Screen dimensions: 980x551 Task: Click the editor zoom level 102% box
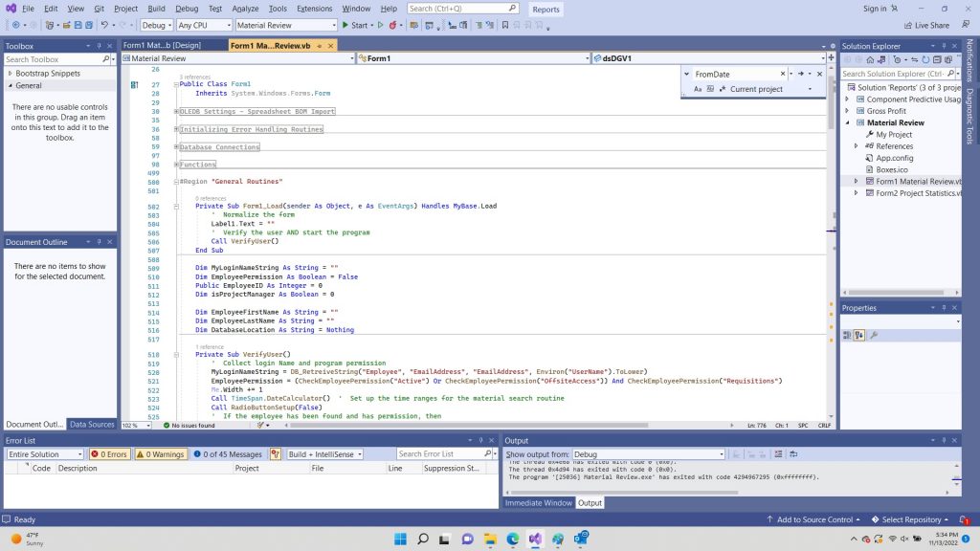[130, 425]
